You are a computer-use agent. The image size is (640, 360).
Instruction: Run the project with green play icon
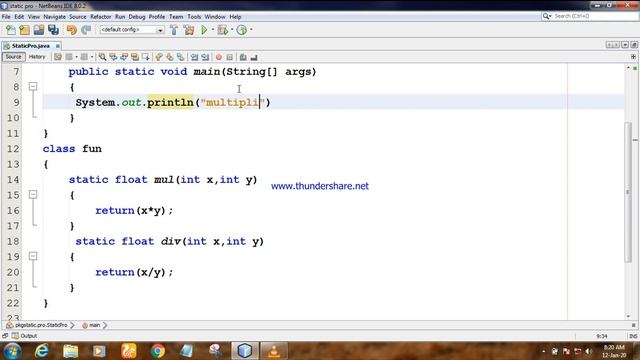pyautogui.click(x=204, y=30)
